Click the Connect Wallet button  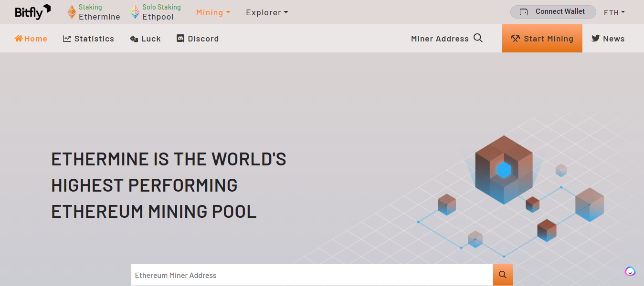(553, 12)
